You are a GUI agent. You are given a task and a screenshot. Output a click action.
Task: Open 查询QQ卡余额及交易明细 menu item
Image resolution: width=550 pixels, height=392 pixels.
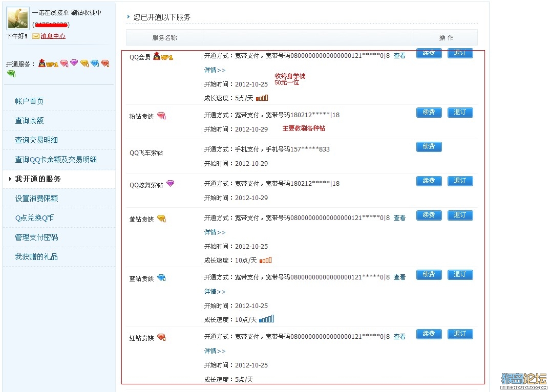pos(56,160)
